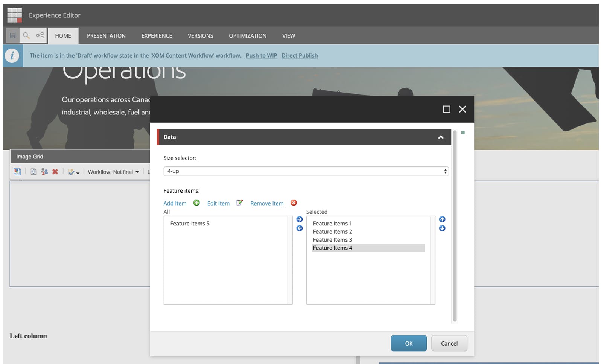Click the Data section header title
The height and width of the screenshot is (364, 601).
pos(170,137)
